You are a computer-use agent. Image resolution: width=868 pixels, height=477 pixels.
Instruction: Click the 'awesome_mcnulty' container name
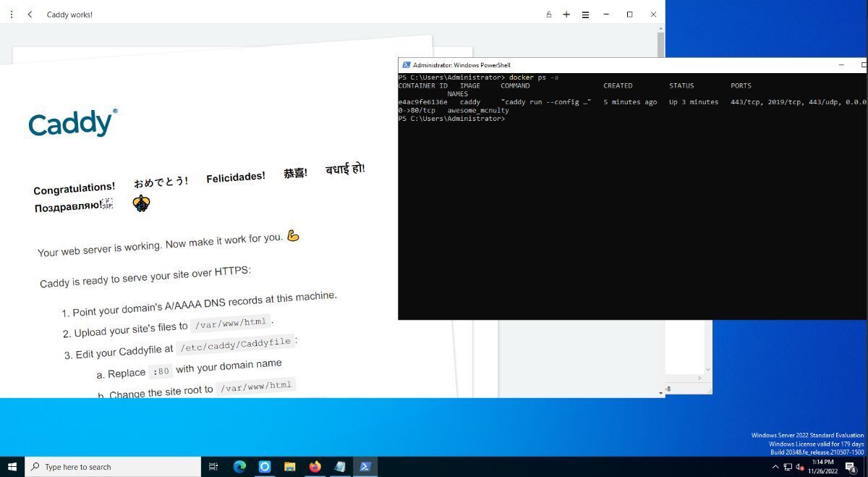[x=478, y=111]
